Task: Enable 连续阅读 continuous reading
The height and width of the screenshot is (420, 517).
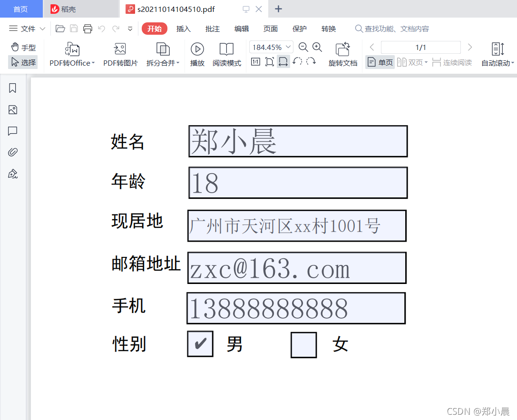Action: (x=452, y=62)
